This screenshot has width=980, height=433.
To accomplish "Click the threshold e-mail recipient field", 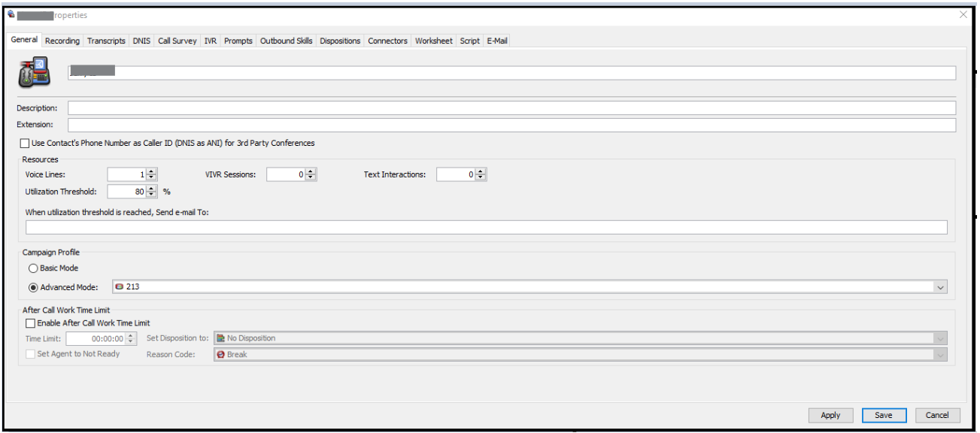I will (487, 228).
